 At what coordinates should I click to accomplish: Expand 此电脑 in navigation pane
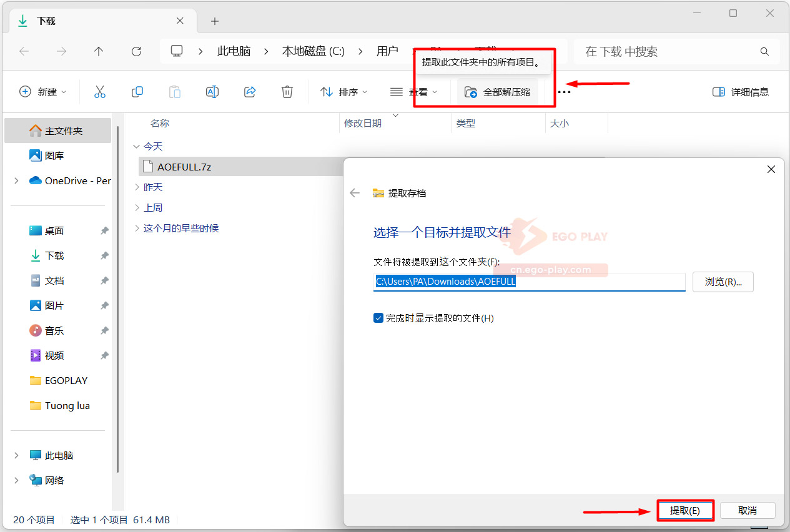click(x=16, y=455)
